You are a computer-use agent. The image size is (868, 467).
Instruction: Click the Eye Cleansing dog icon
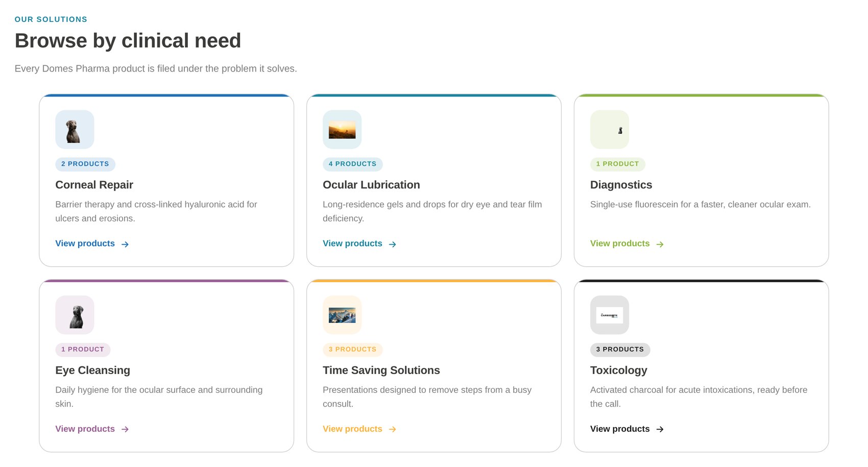coord(75,315)
